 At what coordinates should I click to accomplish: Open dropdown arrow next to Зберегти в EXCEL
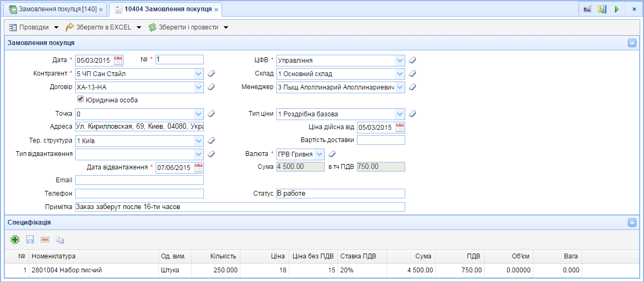138,27
